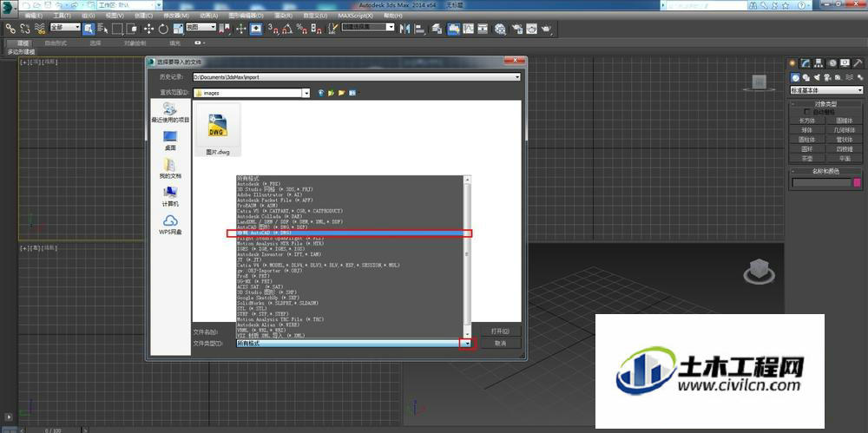Select Shapes category in Create panel
Screen dimensions: 868x433
pos(806,77)
